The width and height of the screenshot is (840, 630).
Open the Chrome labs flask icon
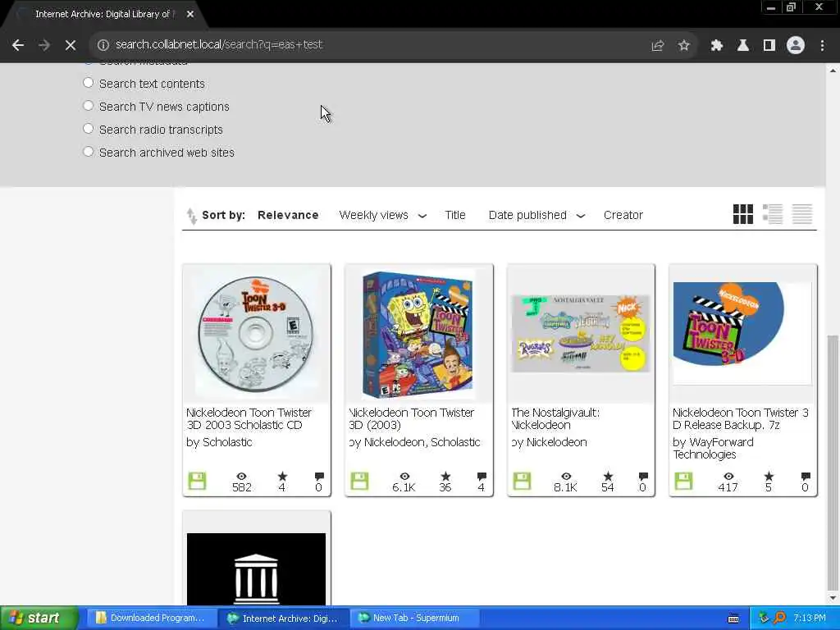[742, 46]
